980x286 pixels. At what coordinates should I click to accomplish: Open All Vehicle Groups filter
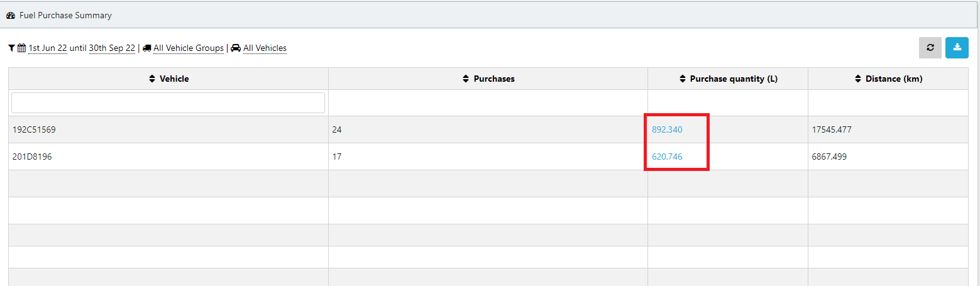[189, 48]
